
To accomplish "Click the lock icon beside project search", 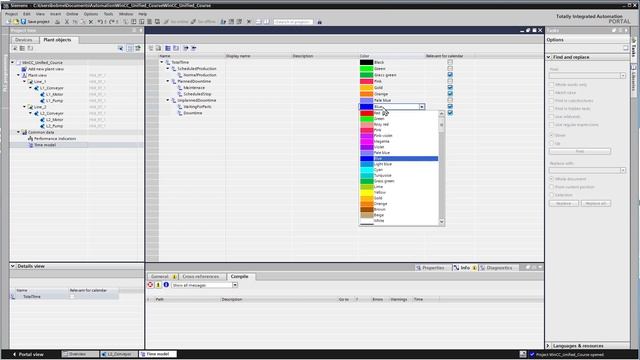I will coord(320,22).
